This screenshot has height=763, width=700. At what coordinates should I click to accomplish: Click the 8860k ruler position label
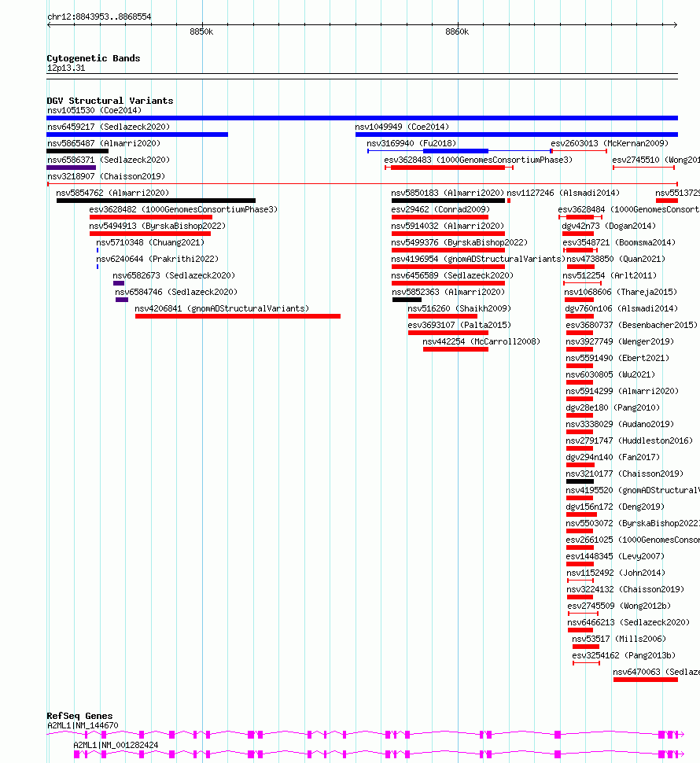457,32
